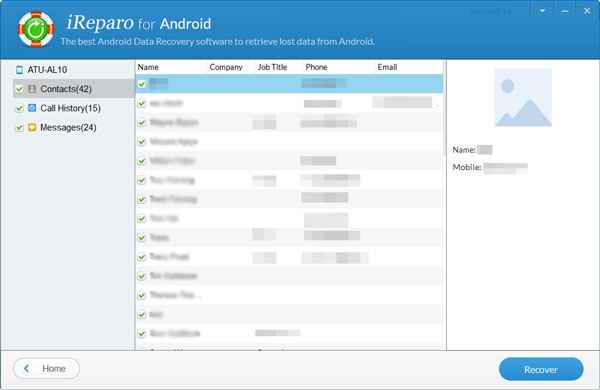Toggle the Contacts(42) checkbox
600x390 pixels.
(19, 89)
